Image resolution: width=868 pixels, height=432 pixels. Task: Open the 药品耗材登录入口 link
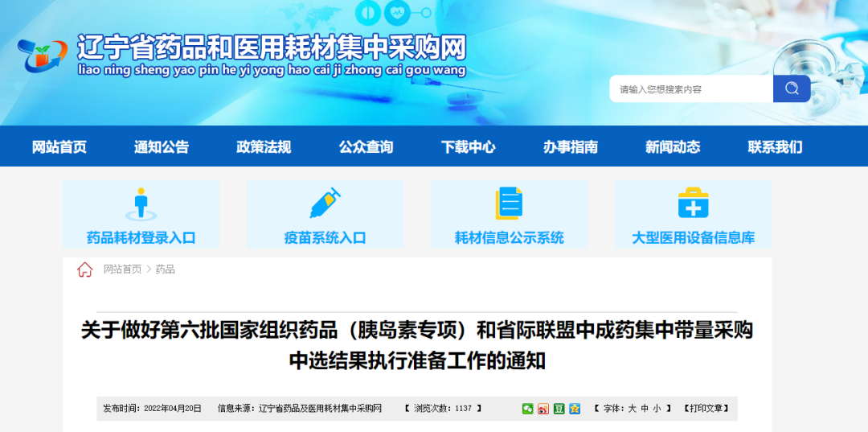pos(141,238)
